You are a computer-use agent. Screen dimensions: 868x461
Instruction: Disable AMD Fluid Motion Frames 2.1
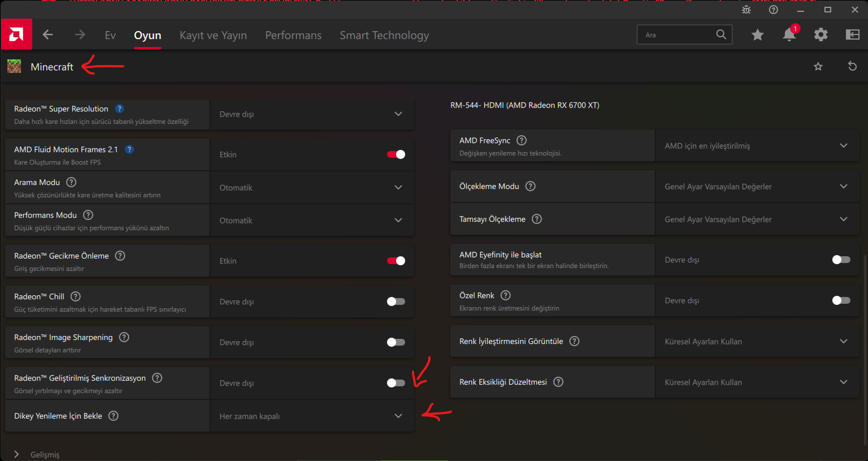tap(396, 154)
